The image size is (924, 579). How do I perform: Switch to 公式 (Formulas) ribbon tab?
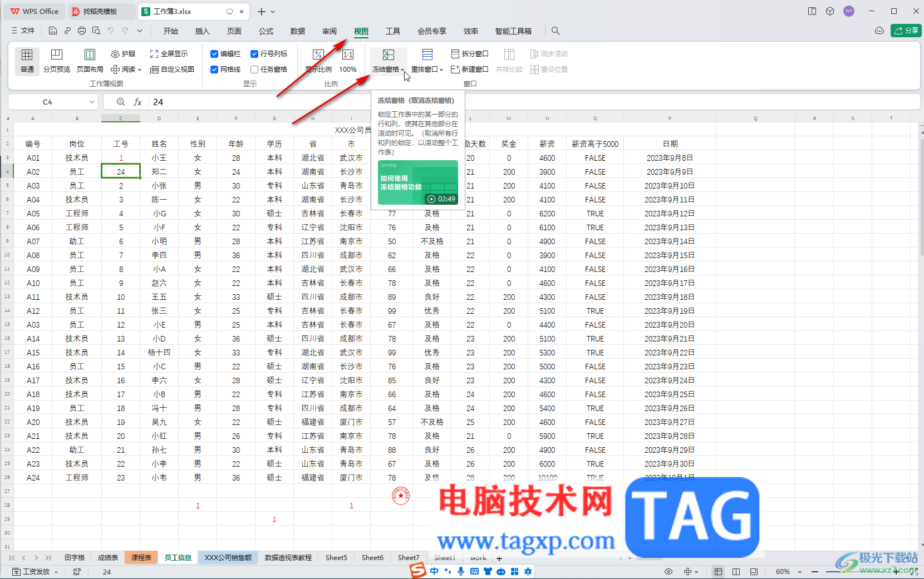266,31
